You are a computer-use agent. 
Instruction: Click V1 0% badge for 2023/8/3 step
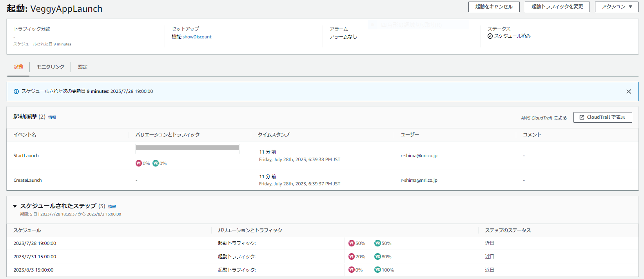point(352,270)
